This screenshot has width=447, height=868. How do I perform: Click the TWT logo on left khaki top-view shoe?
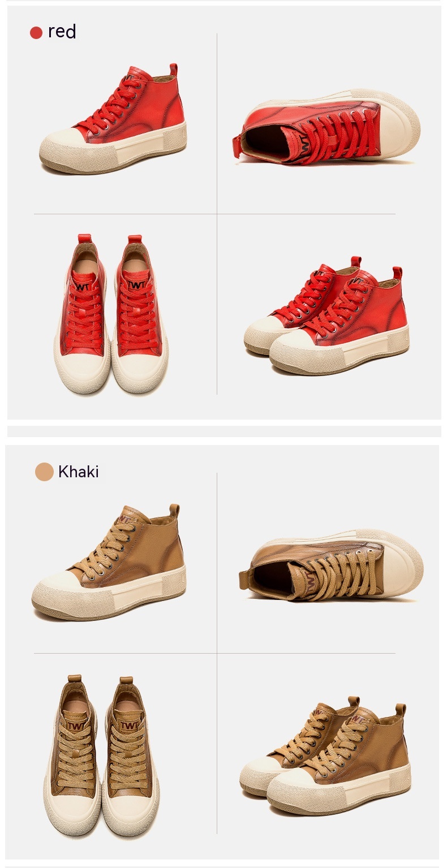click(75, 726)
